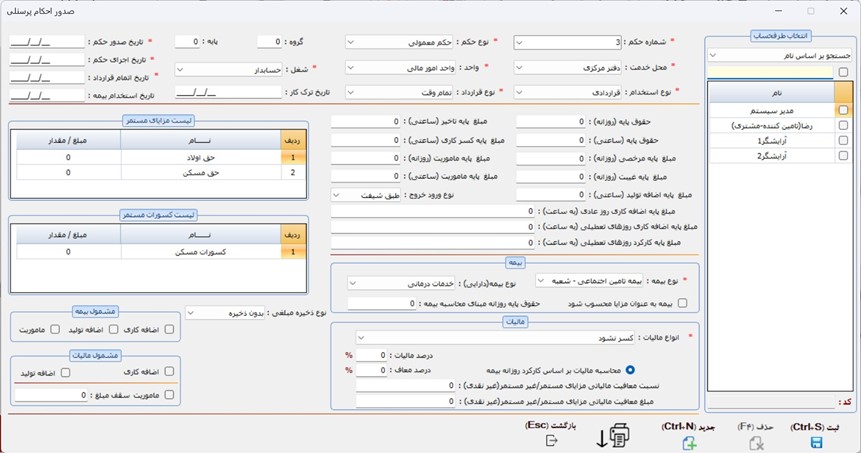Click the ثبت (Ctrl+S) save icon
Screen dimensions: 861x453
(816, 443)
